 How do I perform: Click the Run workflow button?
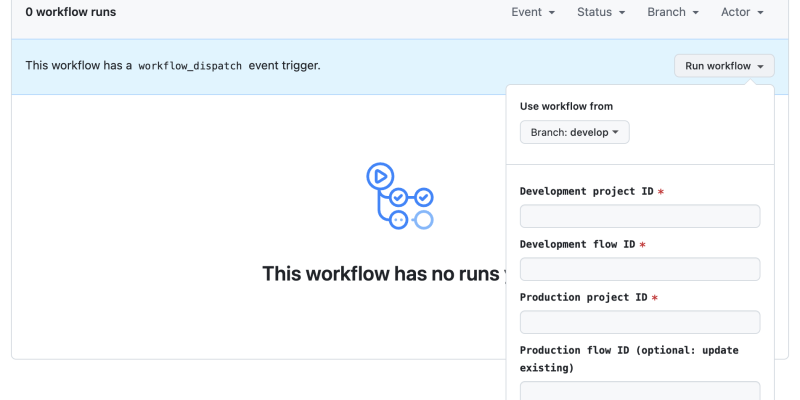pyautogui.click(x=724, y=66)
